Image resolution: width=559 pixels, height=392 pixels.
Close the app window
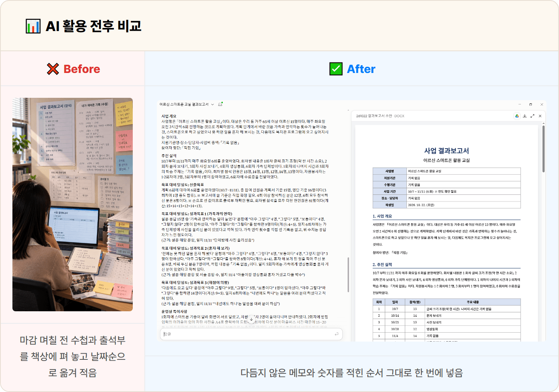coord(542,104)
